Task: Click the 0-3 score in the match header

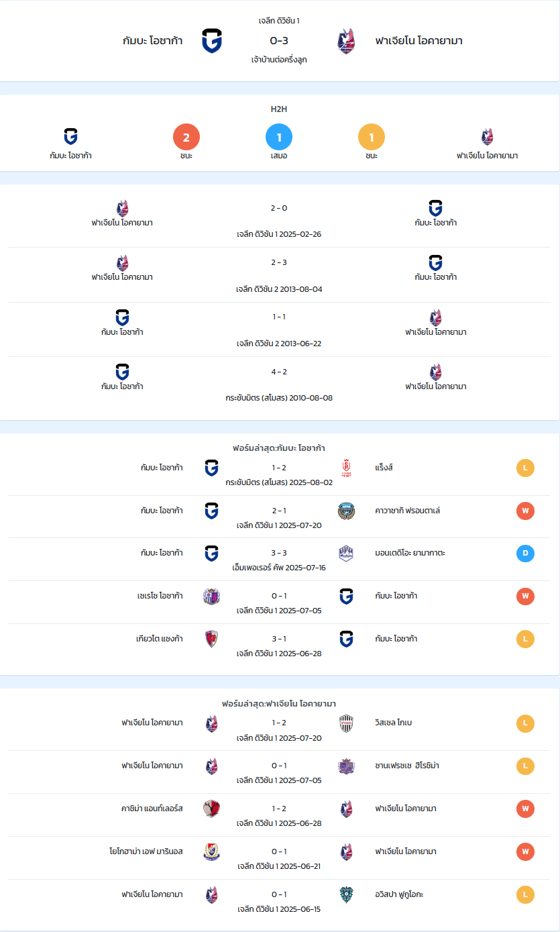Action: [x=279, y=41]
